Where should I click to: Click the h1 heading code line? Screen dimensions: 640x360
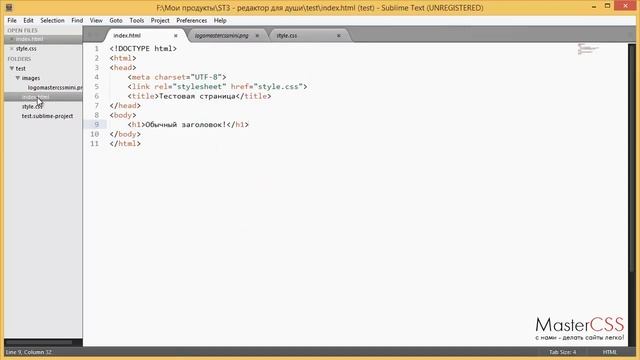[188, 124]
